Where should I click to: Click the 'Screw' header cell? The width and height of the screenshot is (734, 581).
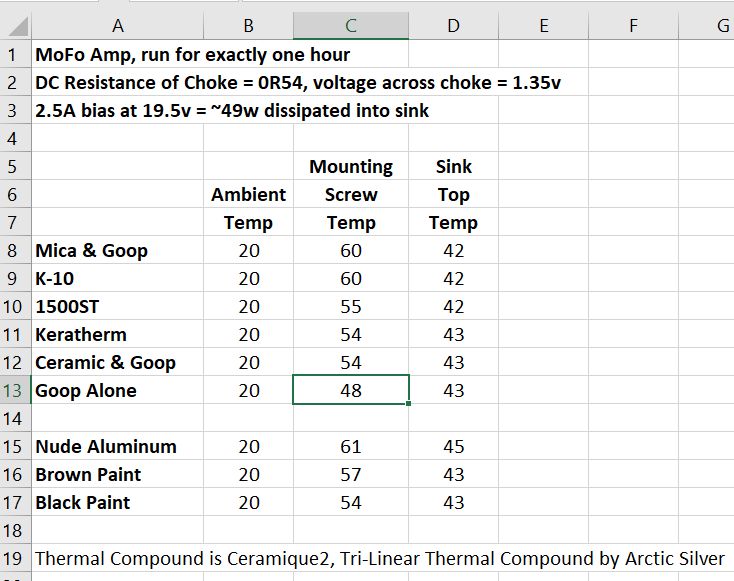351,194
